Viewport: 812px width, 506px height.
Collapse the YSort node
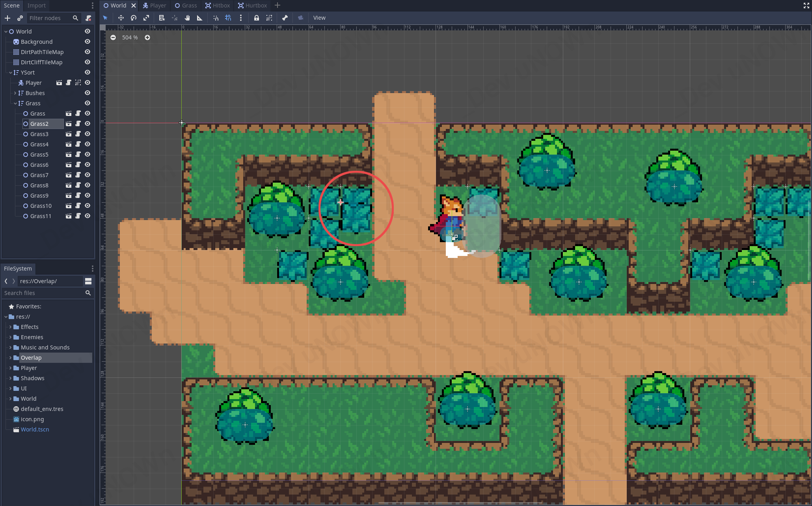(11, 73)
